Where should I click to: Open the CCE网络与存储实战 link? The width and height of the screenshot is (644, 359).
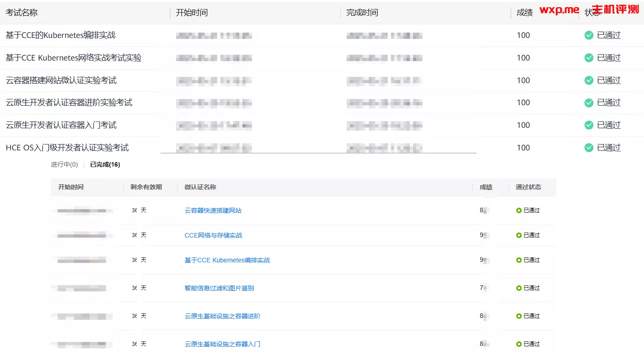(213, 235)
